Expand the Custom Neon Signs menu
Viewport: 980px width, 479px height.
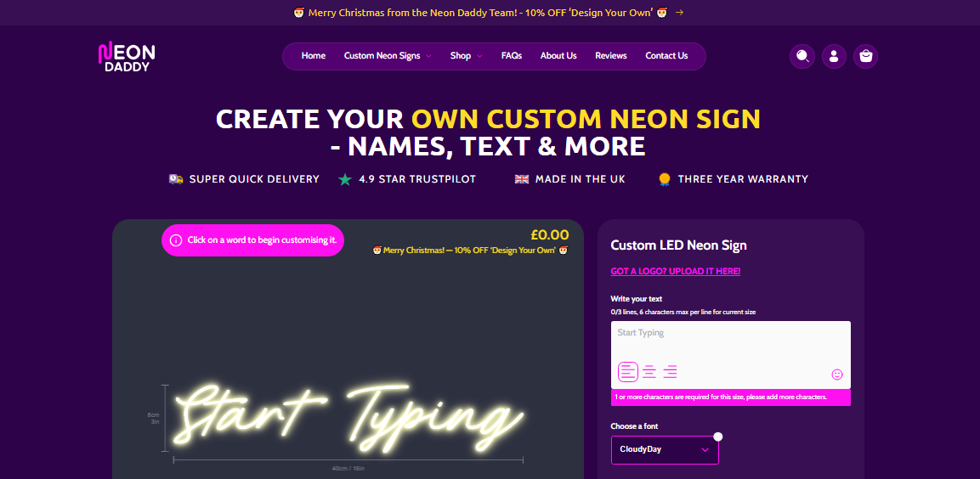click(x=388, y=55)
